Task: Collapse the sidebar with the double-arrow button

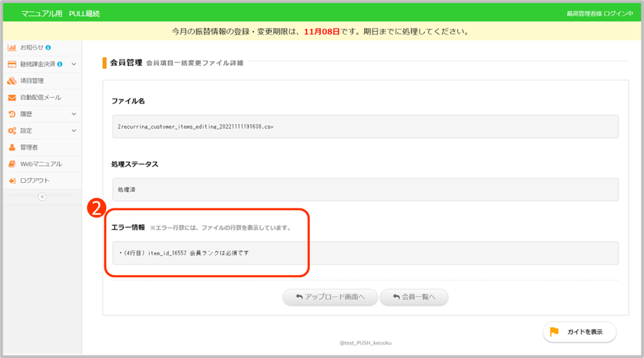Action: (x=42, y=196)
